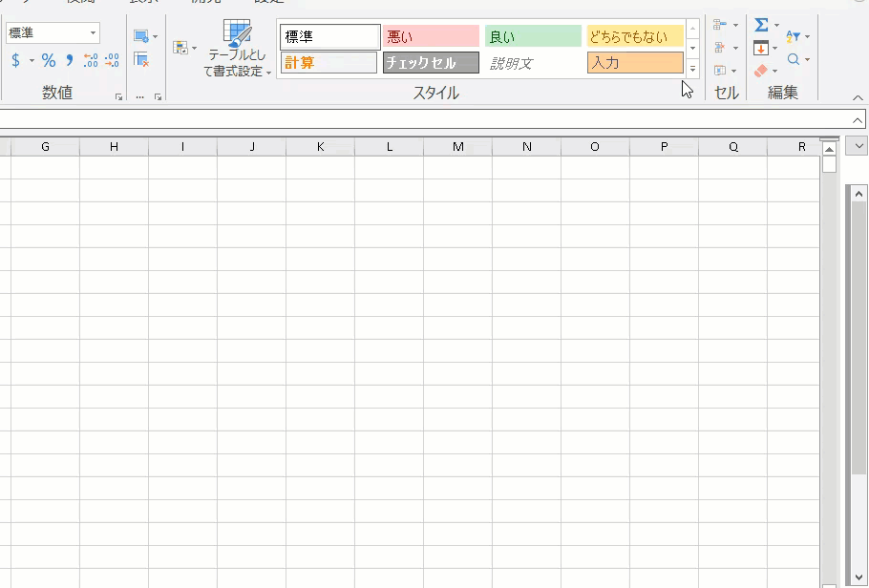Click the find and select magnifier icon
This screenshot has width=869, height=588.
pyautogui.click(x=793, y=59)
